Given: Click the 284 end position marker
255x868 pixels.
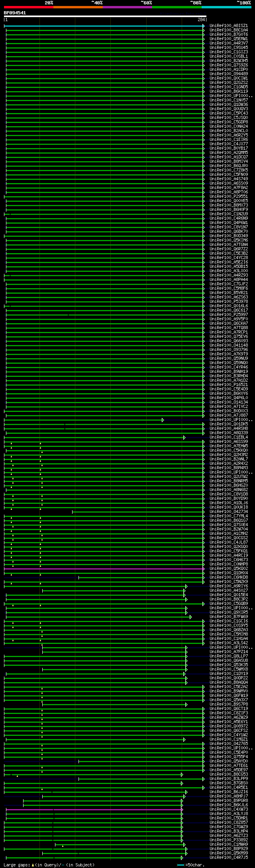Looking at the screenshot, I should (x=201, y=20).
